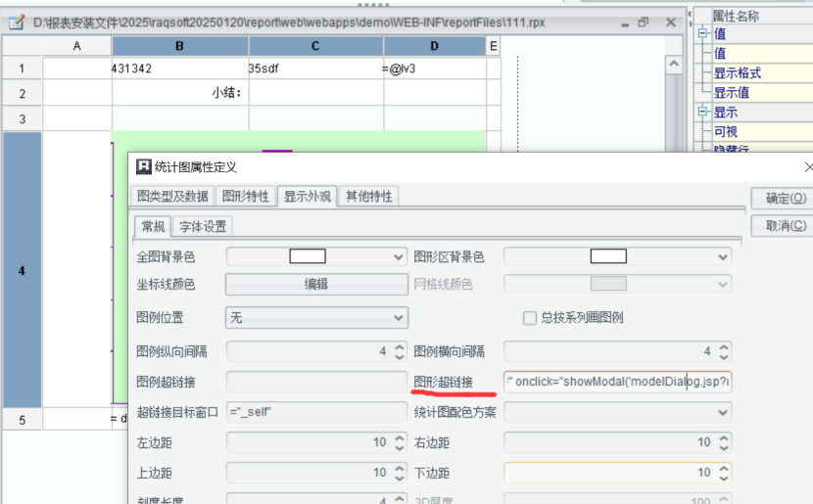Collapse the 显示 group in the property tree

coord(702,112)
